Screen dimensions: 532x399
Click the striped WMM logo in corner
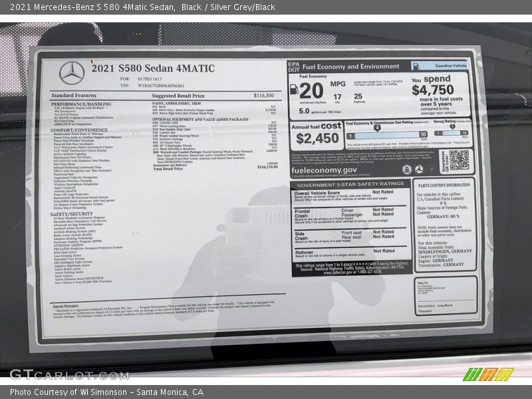488,374
